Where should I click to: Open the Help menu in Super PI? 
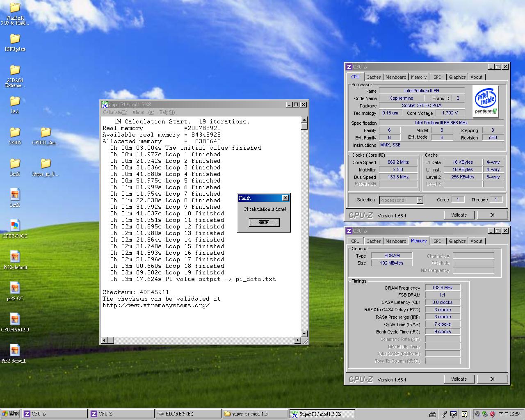(167, 112)
